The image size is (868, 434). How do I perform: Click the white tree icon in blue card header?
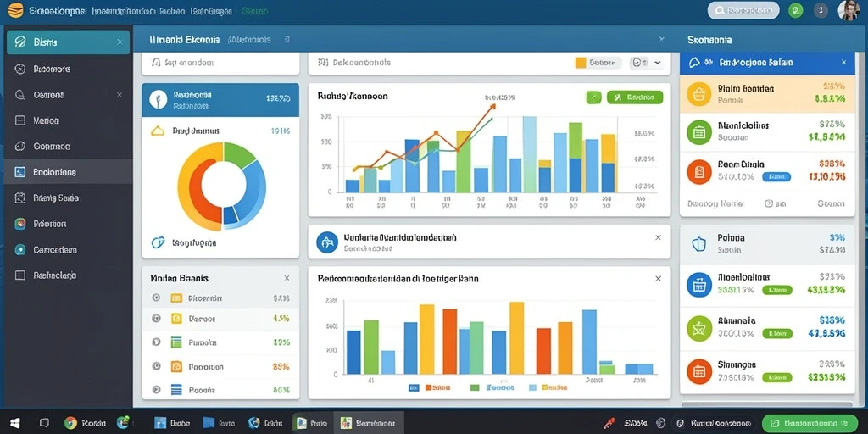[x=159, y=100]
